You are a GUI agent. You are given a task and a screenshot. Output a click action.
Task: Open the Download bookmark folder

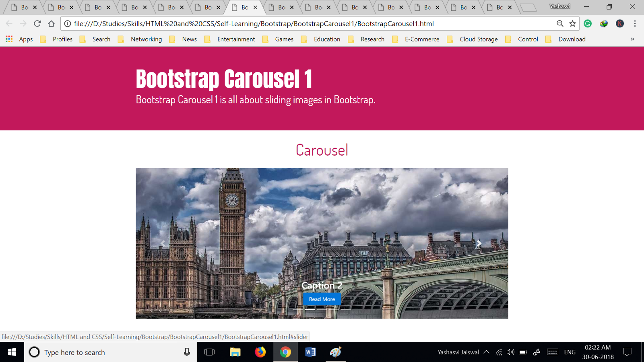click(566, 39)
